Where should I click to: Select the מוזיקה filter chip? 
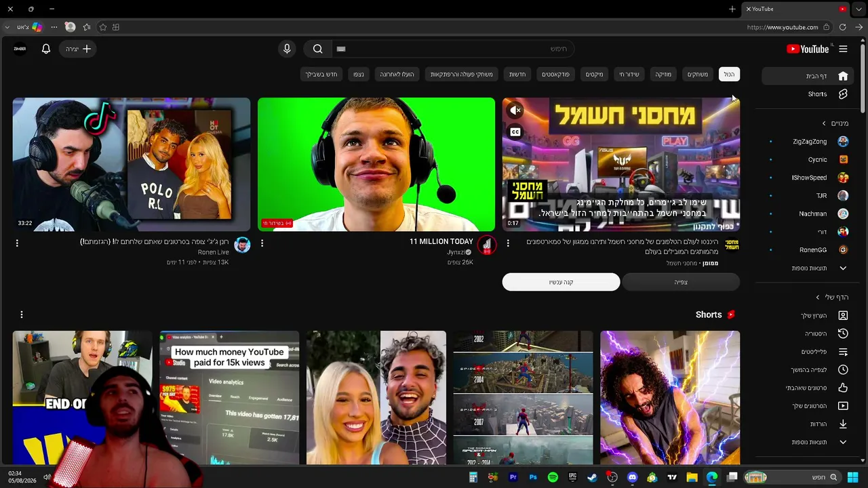pos(663,75)
